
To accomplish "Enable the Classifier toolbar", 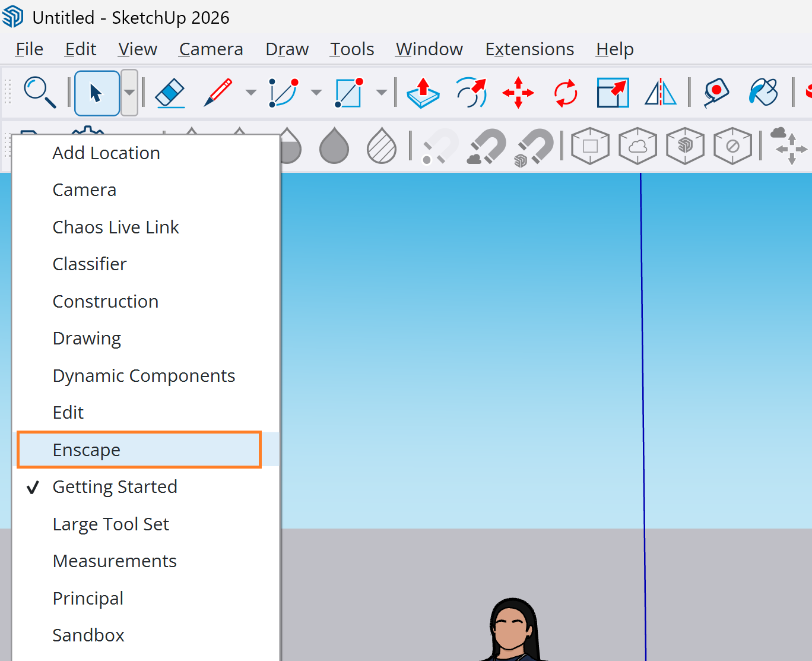I will (x=145, y=264).
